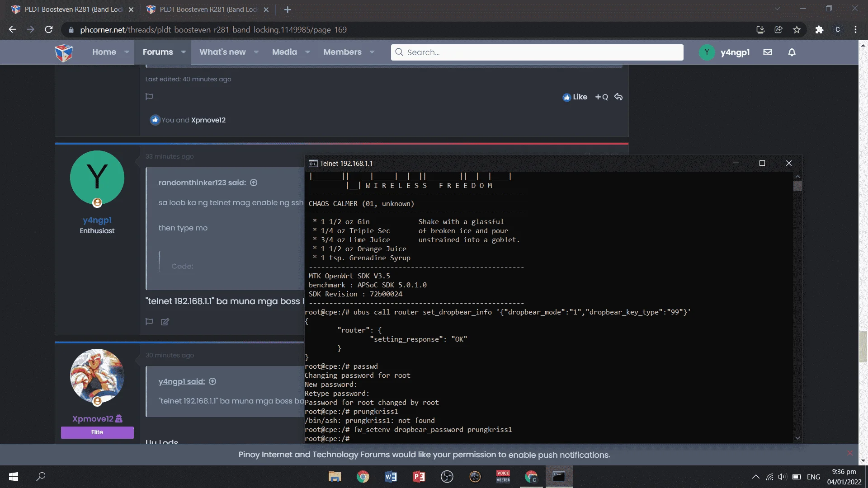868x488 pixels.
Task: Open PowerPoint from the taskbar
Action: (x=419, y=477)
